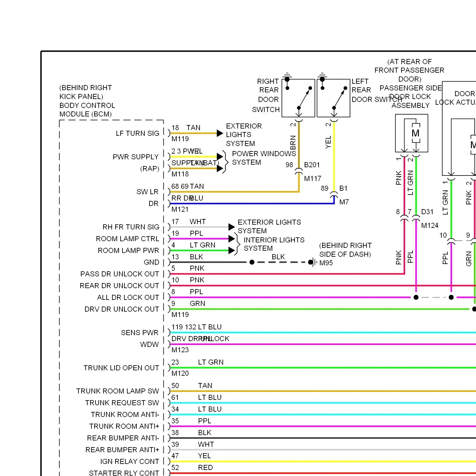Click the M7 connector label
This screenshot has height=476, width=476.
(x=344, y=202)
